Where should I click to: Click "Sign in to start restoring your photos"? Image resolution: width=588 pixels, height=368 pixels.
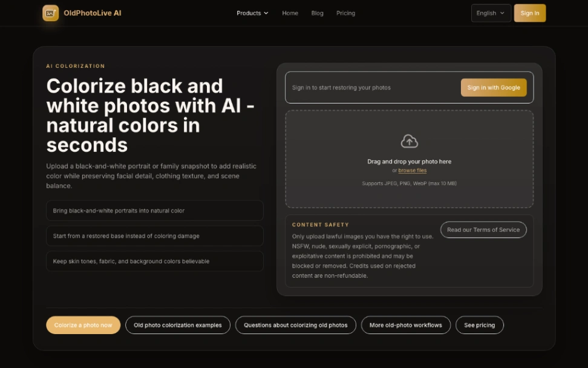[341, 87]
